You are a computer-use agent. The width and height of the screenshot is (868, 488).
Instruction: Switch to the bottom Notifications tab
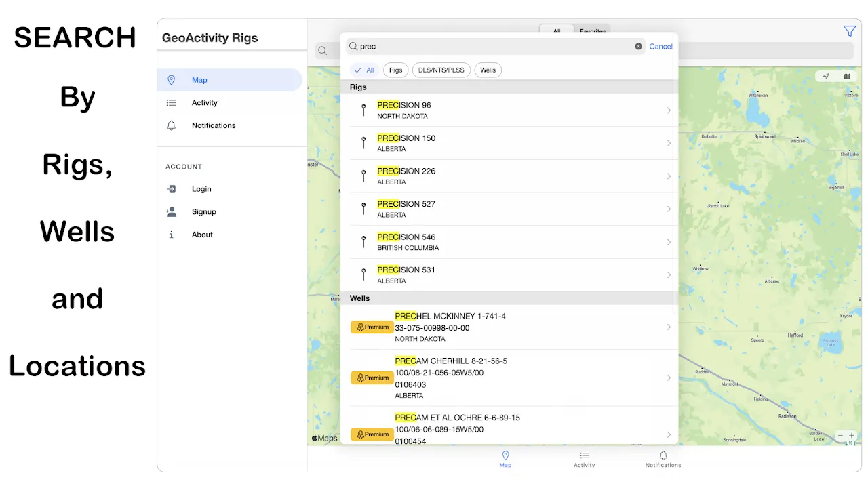pyautogui.click(x=663, y=460)
